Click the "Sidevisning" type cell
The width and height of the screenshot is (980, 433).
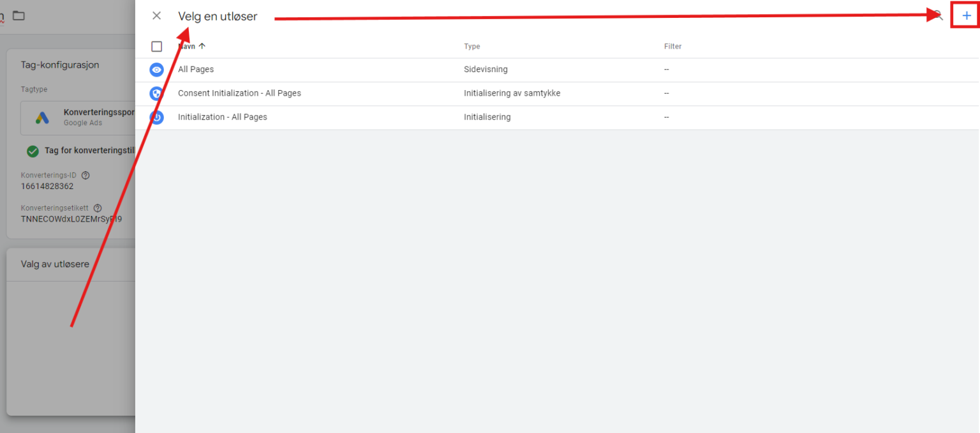(x=486, y=70)
